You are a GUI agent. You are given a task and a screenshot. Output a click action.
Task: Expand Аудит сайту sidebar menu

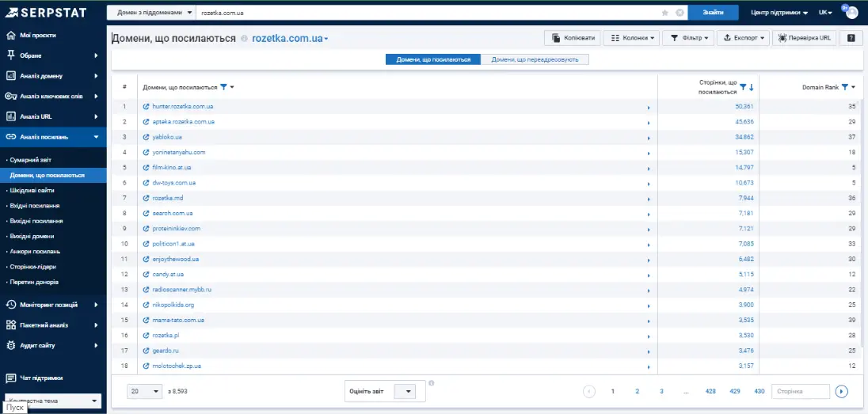(53, 345)
